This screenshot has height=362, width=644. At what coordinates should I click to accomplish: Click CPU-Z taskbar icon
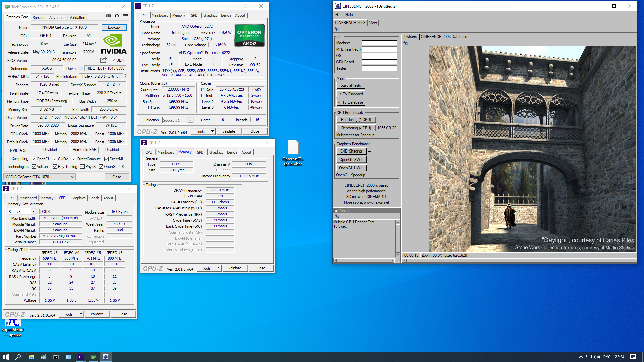click(80, 357)
